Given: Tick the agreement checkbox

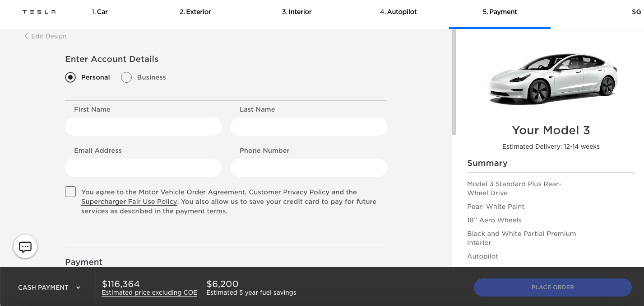Looking at the screenshot, I should 70,192.
